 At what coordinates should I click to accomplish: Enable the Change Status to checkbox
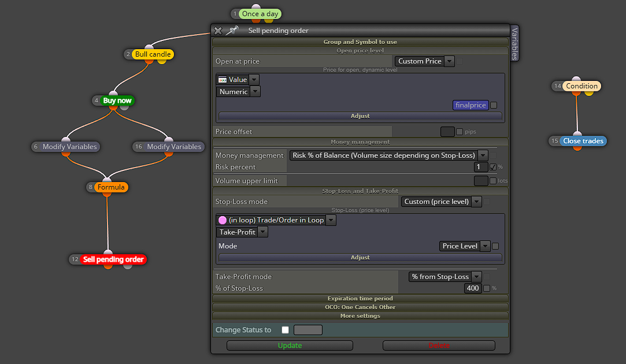tap(285, 330)
